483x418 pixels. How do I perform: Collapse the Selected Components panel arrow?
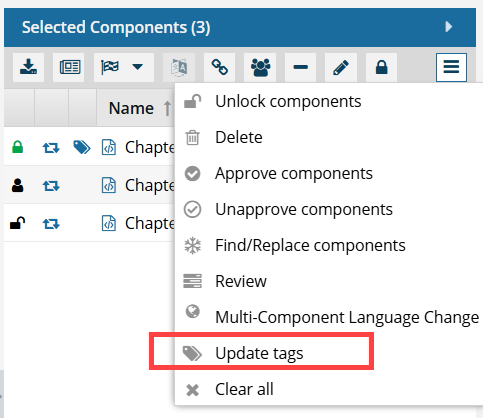click(449, 27)
